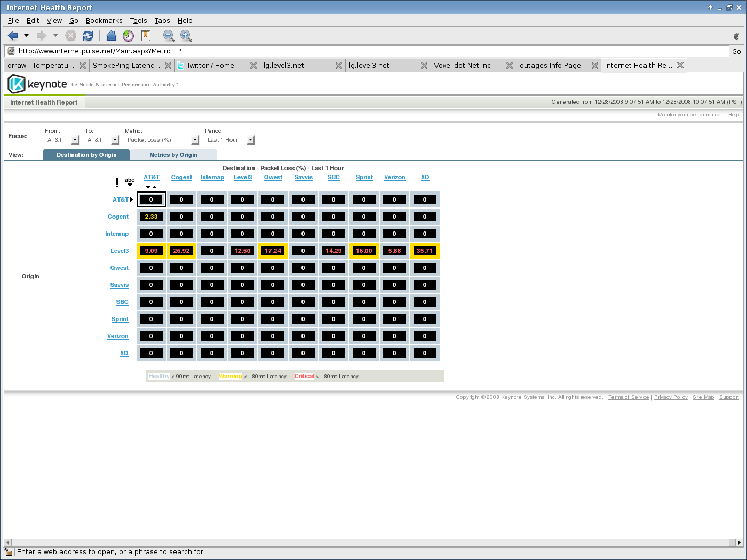
Task: Open the File menu
Action: click(x=13, y=21)
